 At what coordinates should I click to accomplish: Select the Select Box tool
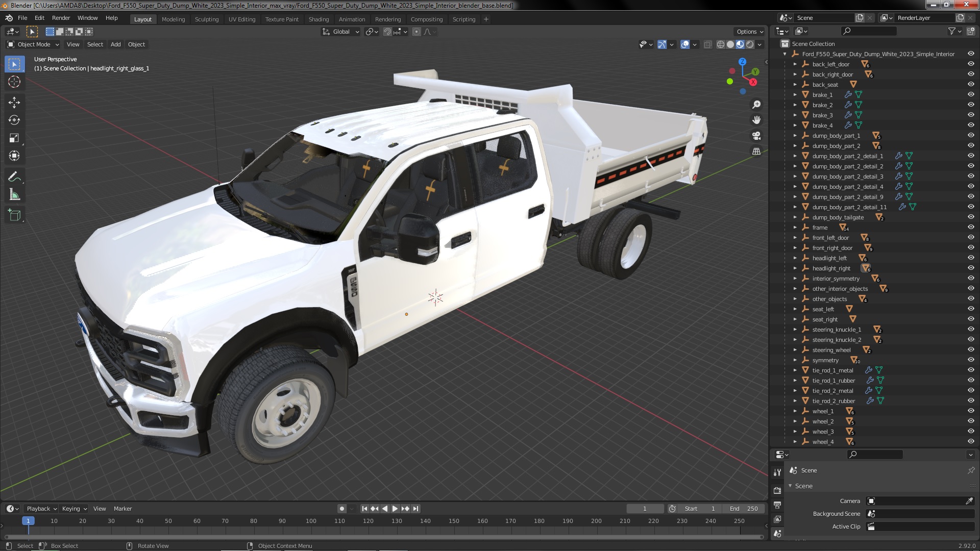pos(14,64)
